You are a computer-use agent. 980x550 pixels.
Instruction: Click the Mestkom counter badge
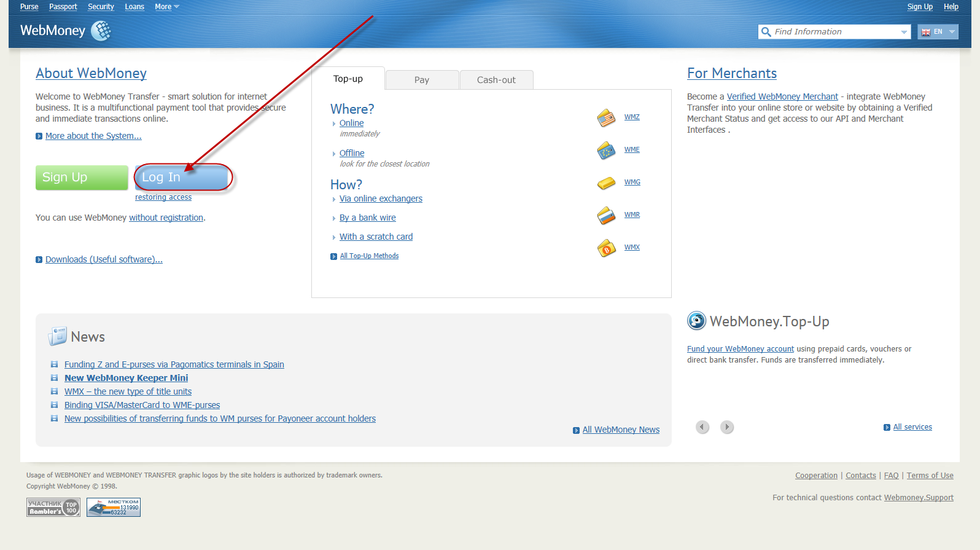tap(114, 507)
